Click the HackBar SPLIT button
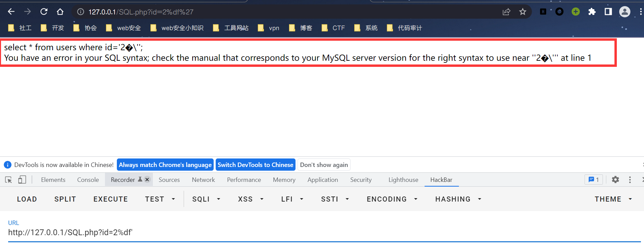644x245 pixels. 65,199
